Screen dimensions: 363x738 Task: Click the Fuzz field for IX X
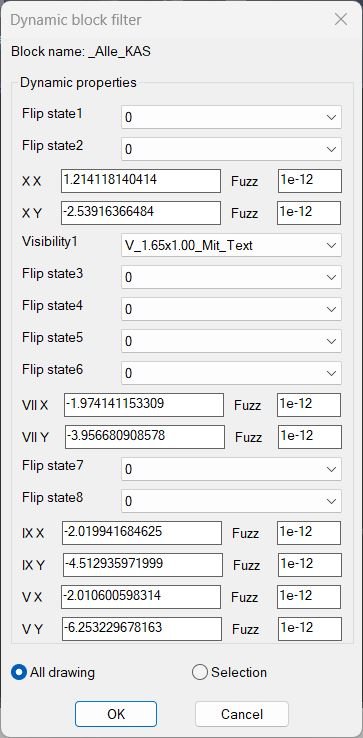tap(309, 533)
